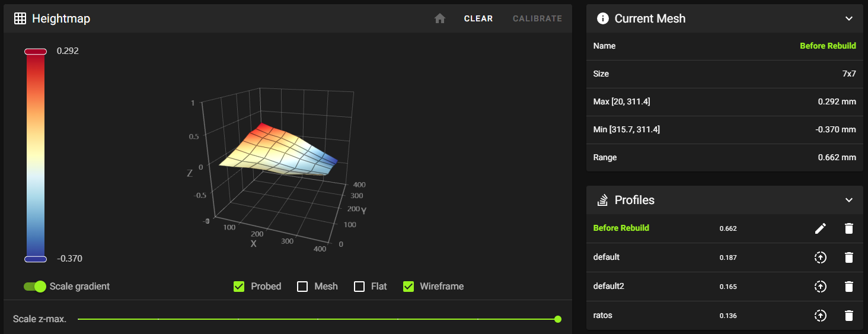868x334 pixels.
Task: Load the default mesh profile
Action: point(820,257)
